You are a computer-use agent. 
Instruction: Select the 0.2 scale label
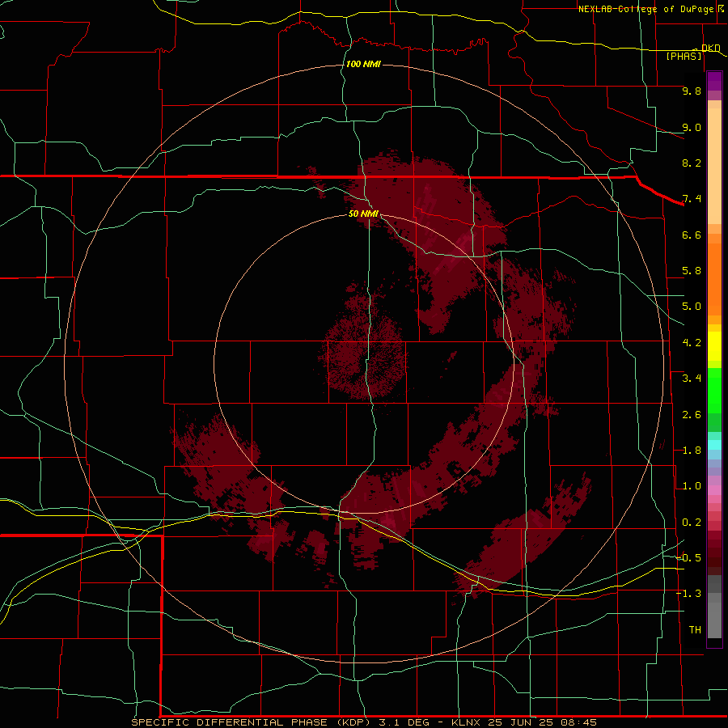(x=692, y=523)
